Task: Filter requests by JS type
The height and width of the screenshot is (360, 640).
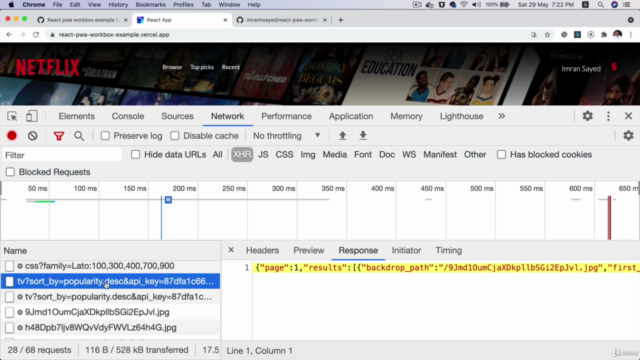Action: tap(263, 155)
